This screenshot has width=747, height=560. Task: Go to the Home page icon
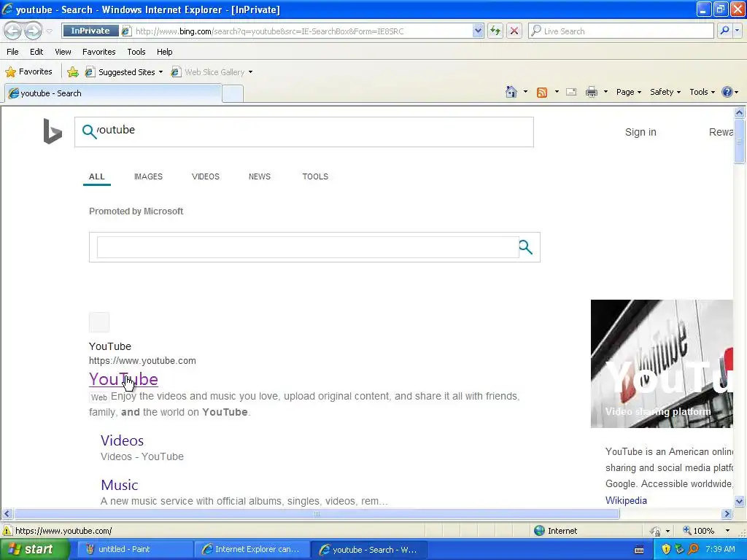(x=511, y=92)
